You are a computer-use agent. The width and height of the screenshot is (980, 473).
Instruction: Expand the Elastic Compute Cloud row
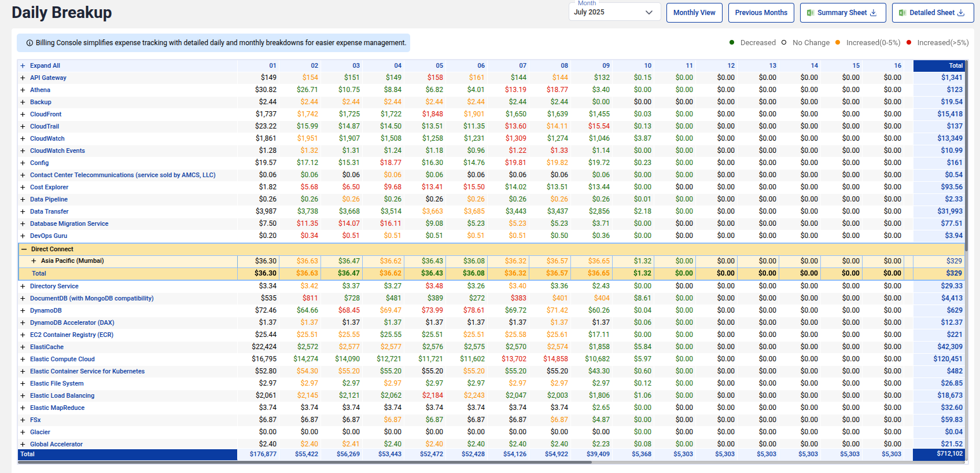tap(23, 360)
